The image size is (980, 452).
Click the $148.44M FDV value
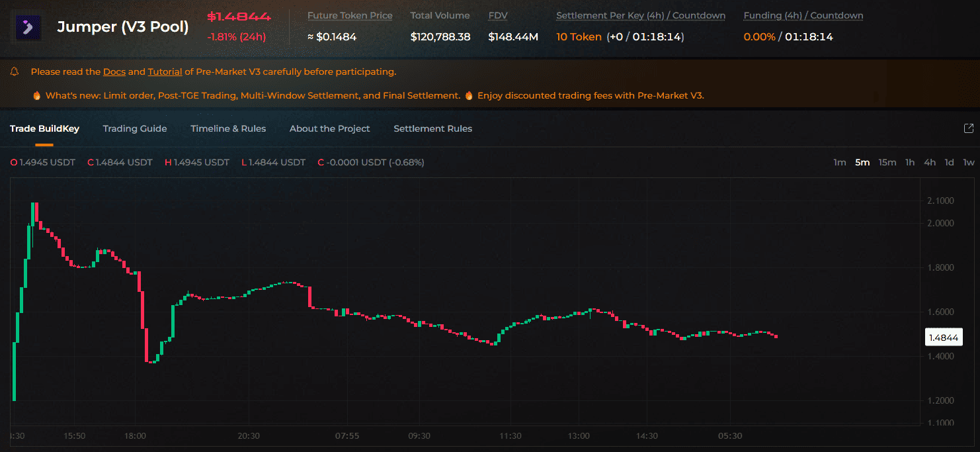tap(513, 36)
